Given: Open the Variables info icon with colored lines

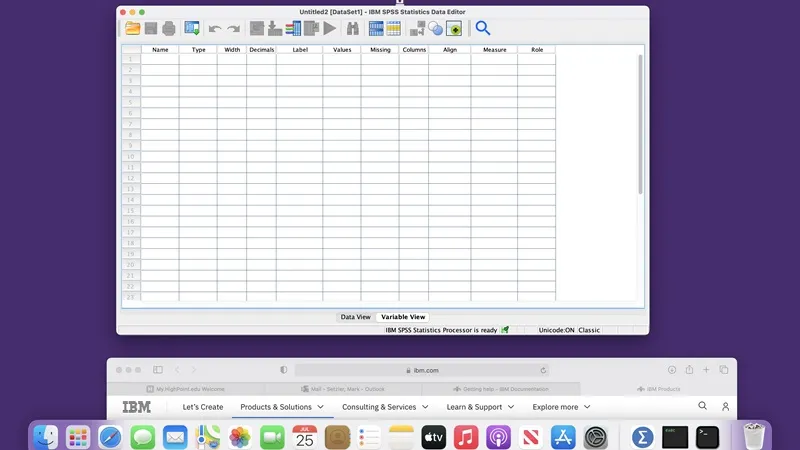Looking at the screenshot, I should coord(293,29).
